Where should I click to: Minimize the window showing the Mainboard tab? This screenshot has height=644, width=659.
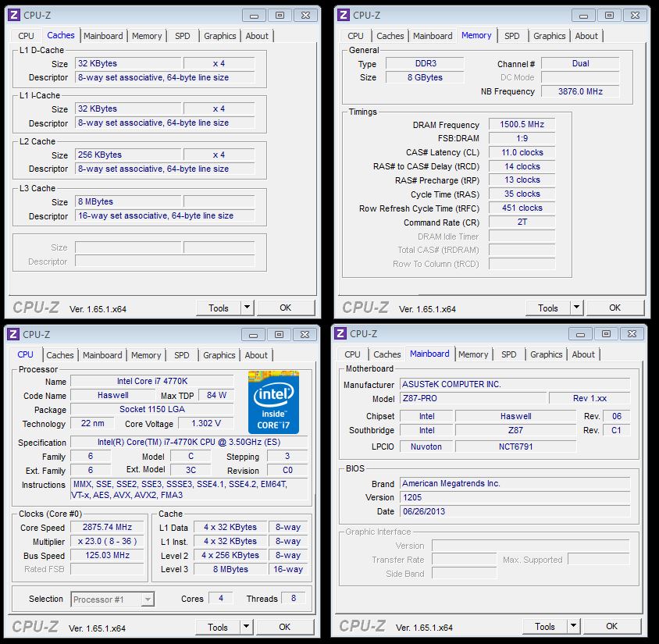pos(582,334)
